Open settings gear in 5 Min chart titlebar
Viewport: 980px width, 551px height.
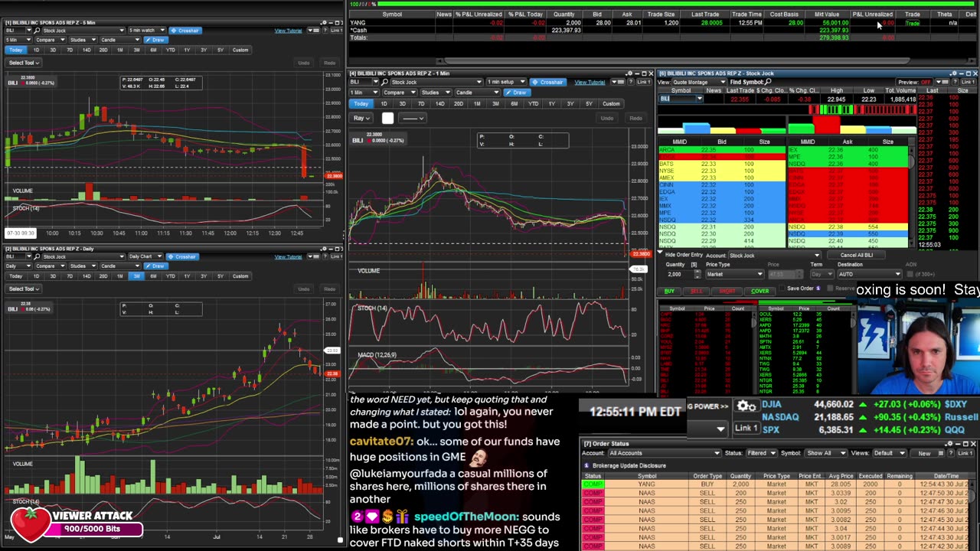click(x=324, y=22)
